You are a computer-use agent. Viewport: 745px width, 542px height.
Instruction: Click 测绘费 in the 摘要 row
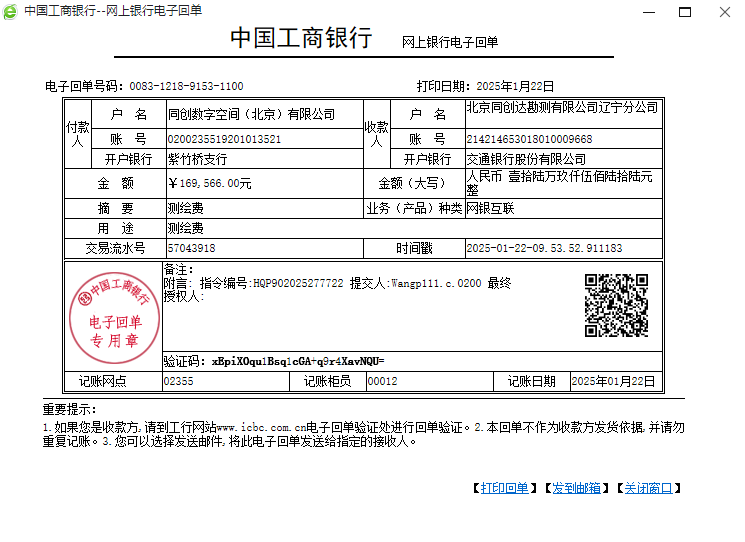185,208
